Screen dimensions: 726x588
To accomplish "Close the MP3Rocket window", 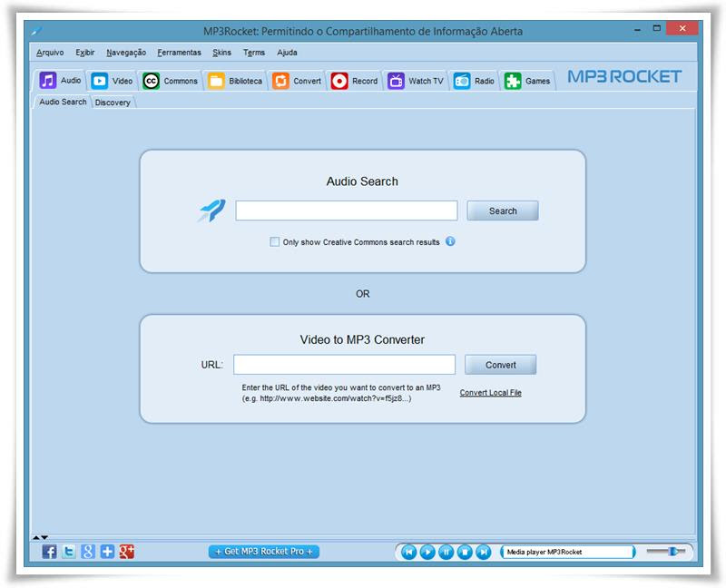I will [682, 29].
